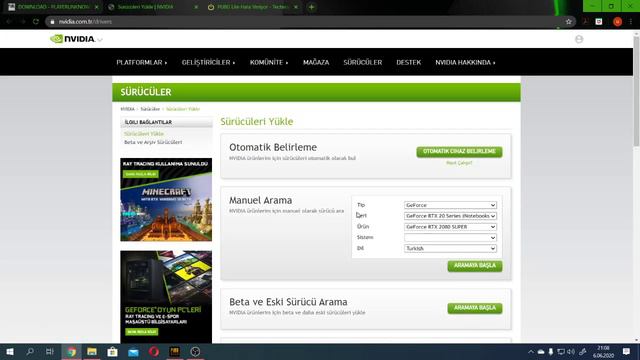
Task: Reload the page with the refresh icon
Action: (x=36, y=22)
